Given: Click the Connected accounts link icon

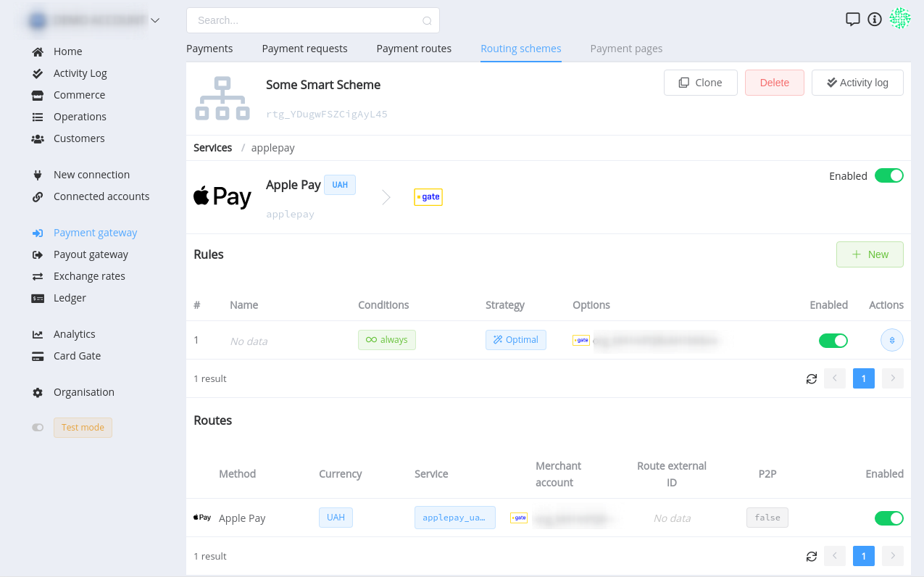Looking at the screenshot, I should (x=38, y=196).
